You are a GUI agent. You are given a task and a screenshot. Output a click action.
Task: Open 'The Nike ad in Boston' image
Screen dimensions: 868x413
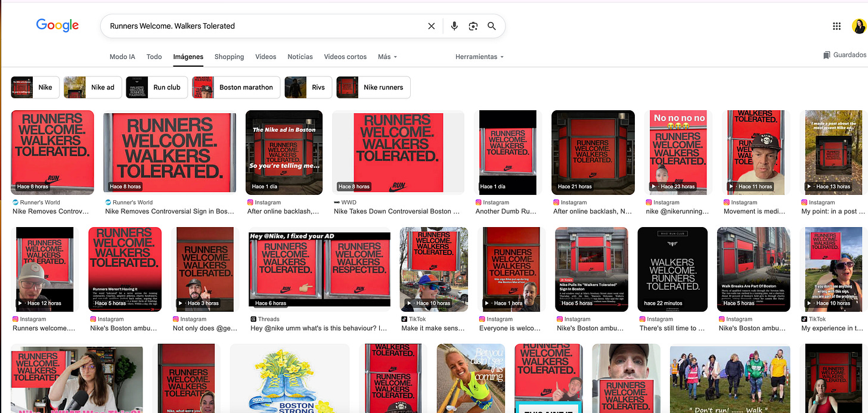click(284, 153)
